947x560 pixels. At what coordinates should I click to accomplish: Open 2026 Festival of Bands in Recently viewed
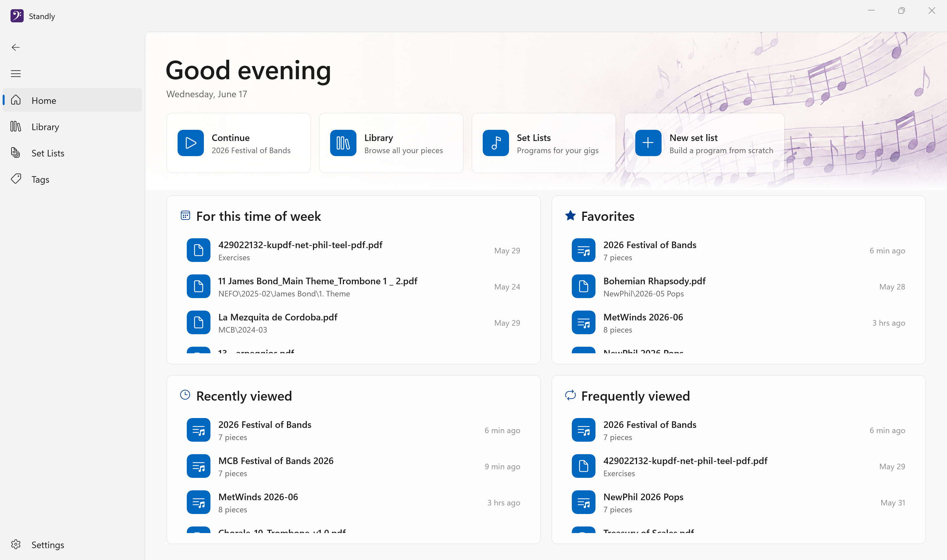[353, 430]
